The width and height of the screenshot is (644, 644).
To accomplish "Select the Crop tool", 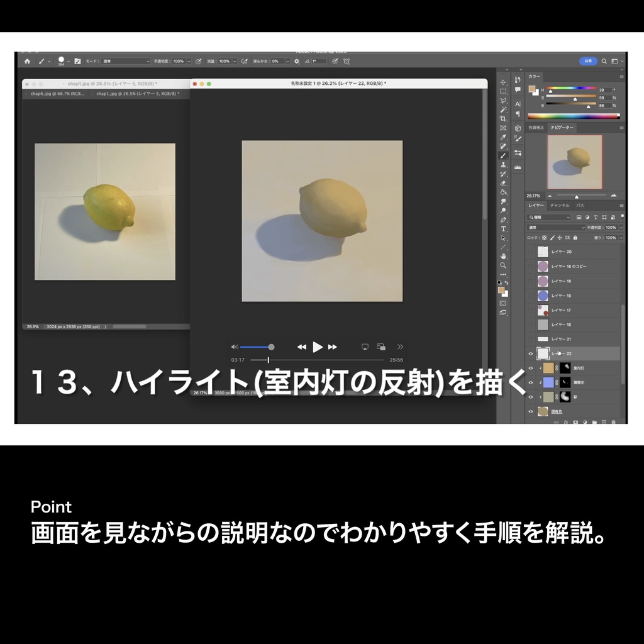I will tap(504, 118).
